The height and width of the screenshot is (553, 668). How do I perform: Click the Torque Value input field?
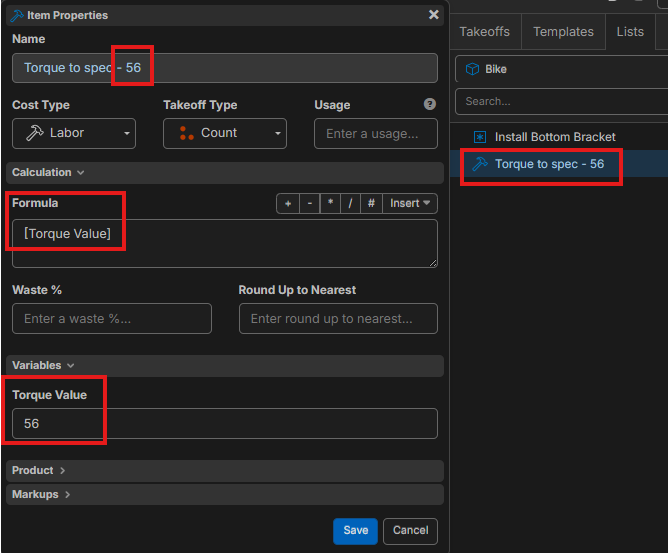pyautogui.click(x=225, y=423)
